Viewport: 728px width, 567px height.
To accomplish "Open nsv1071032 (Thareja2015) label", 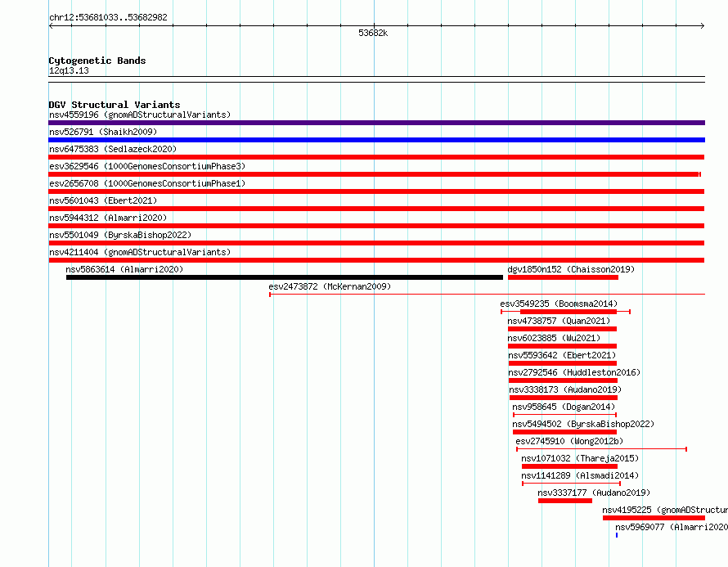I will click(581, 458).
